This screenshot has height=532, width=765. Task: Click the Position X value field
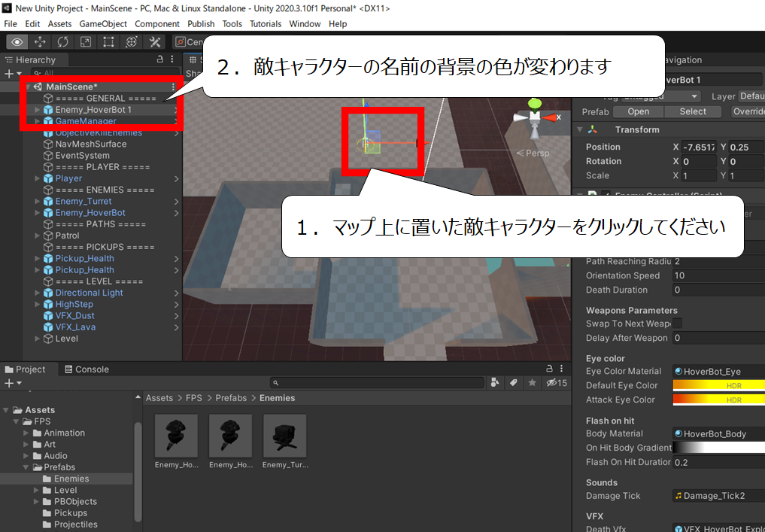pyautogui.click(x=699, y=147)
